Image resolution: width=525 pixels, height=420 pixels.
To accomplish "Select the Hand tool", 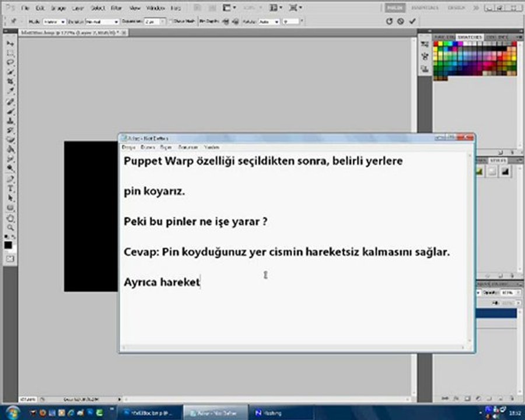I will (x=10, y=218).
